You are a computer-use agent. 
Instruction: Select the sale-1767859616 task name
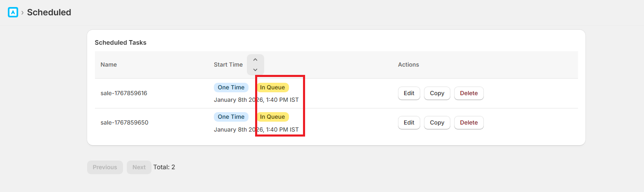point(124,93)
